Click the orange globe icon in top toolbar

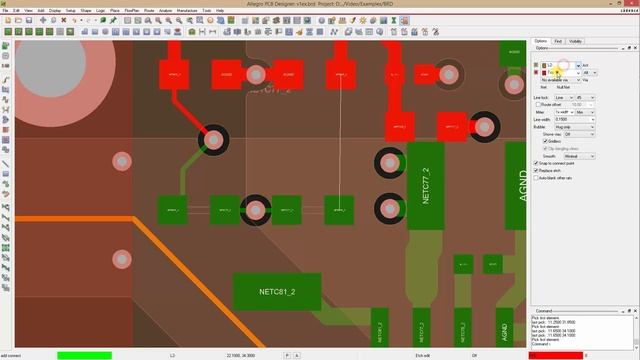(x=210, y=20)
